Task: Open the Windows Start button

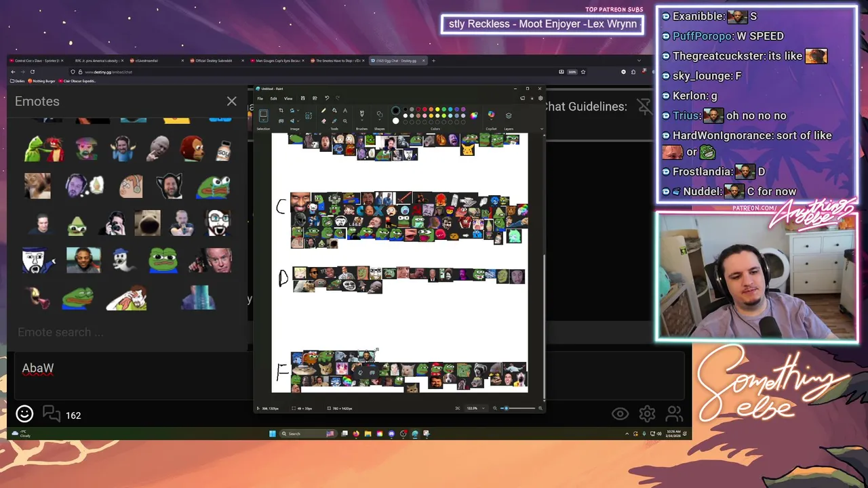Action: point(272,434)
